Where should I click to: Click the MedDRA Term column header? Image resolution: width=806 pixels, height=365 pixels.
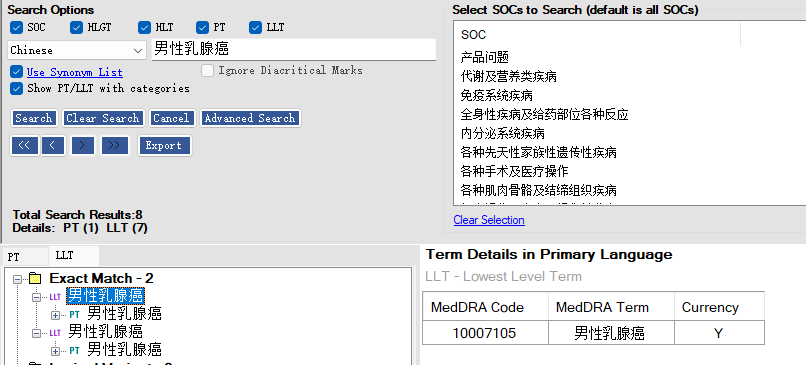coord(611,307)
